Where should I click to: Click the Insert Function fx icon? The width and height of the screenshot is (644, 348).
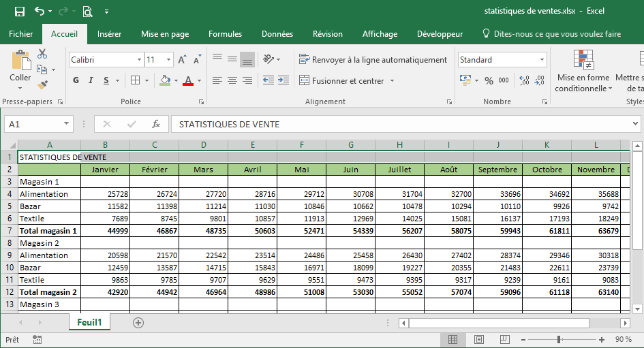155,124
